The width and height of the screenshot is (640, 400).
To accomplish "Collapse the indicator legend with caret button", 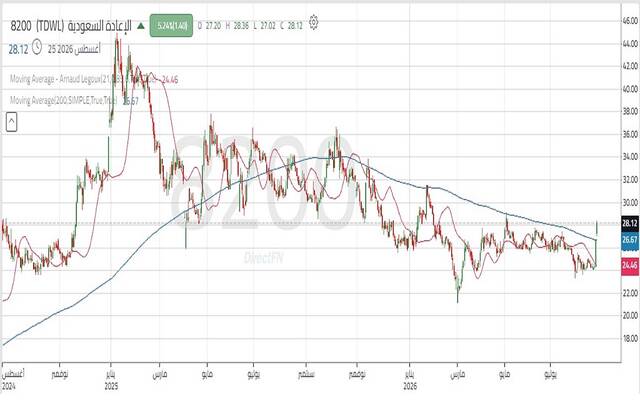I will click(11, 122).
